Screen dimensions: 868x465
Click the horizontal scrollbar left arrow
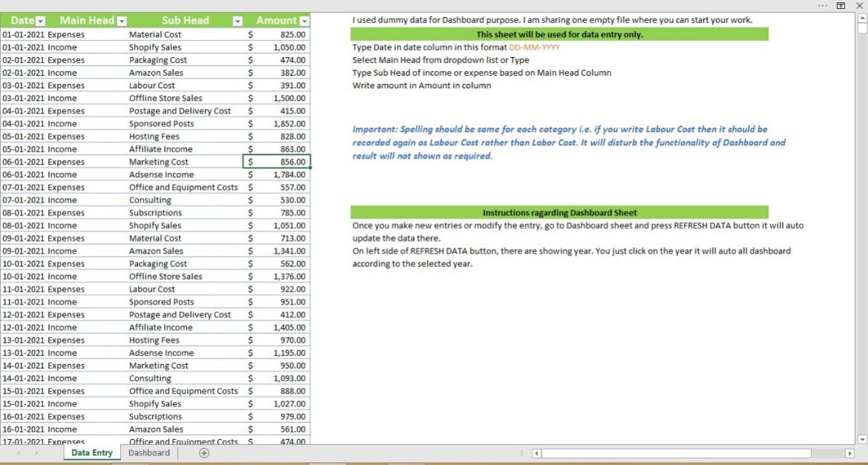535,452
